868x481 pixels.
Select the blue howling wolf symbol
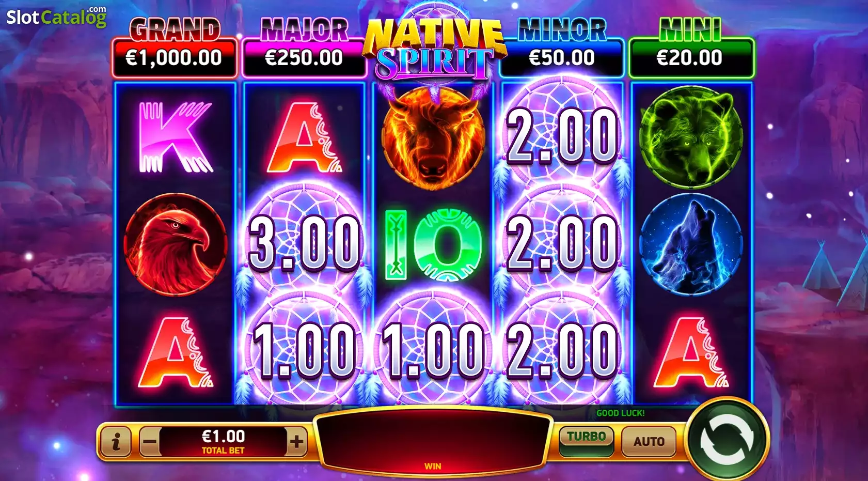[x=691, y=244]
